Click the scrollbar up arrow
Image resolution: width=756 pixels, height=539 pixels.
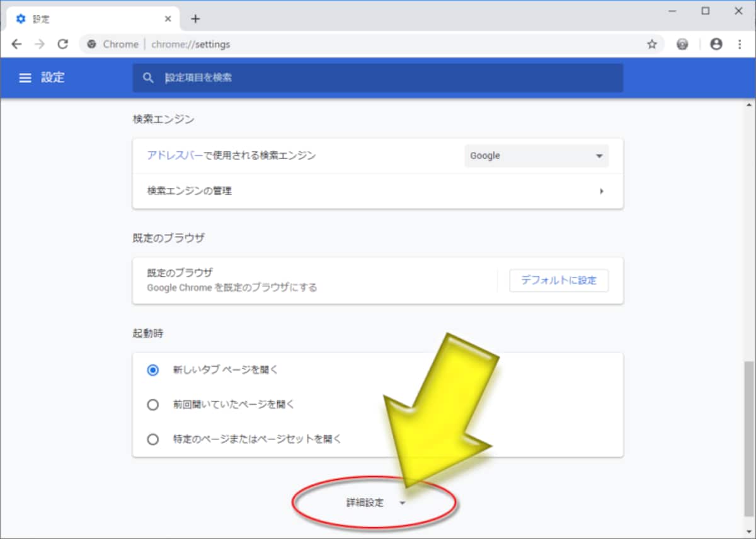pos(750,104)
